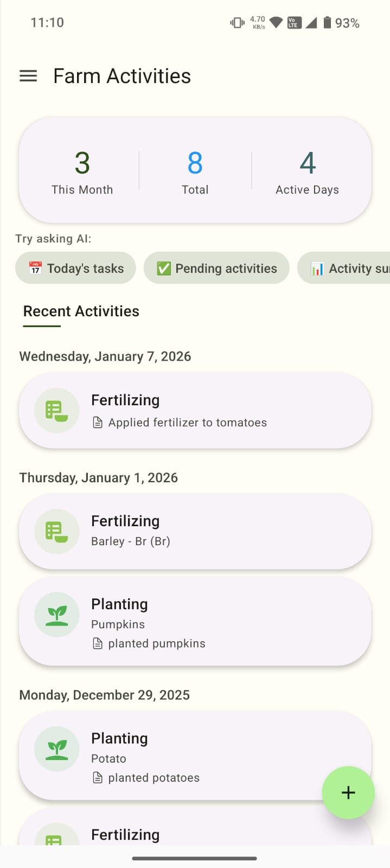Click the fertilizing icon on the Barley card
The height and width of the screenshot is (868, 390).
(x=56, y=531)
